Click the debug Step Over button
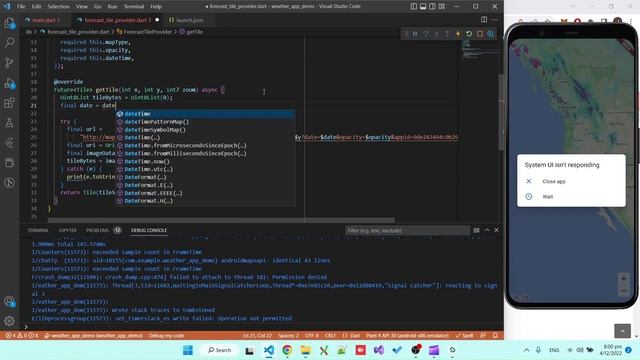 tap(426, 34)
